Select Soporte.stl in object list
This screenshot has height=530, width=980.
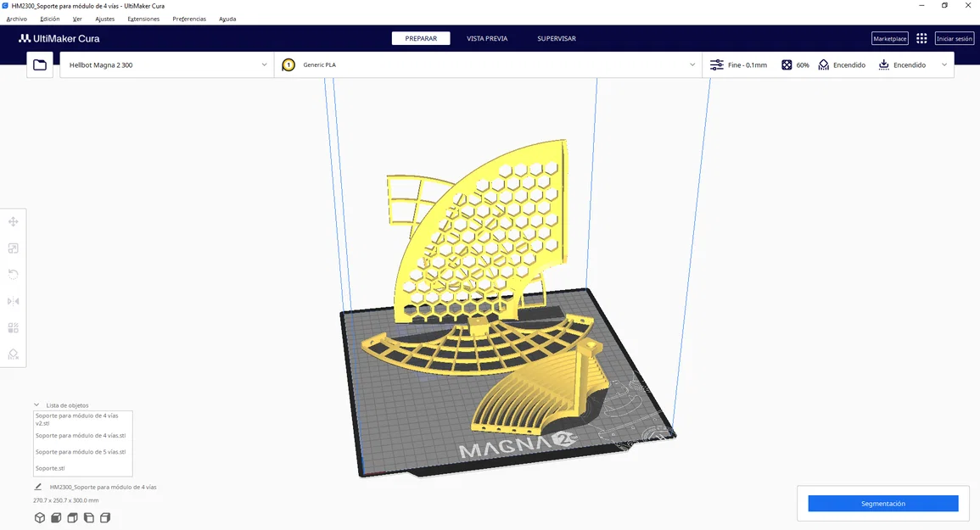tap(83, 468)
